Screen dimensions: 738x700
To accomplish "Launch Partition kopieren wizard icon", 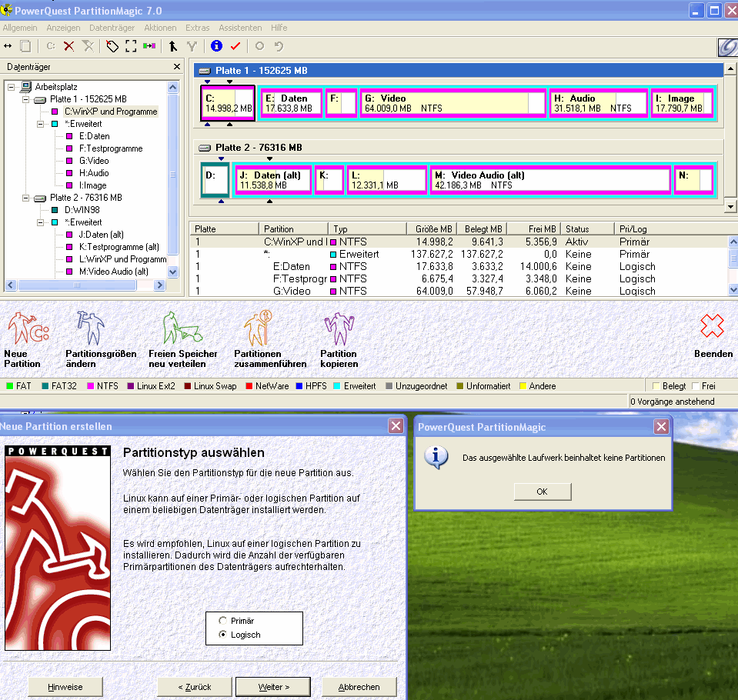I will [339, 328].
